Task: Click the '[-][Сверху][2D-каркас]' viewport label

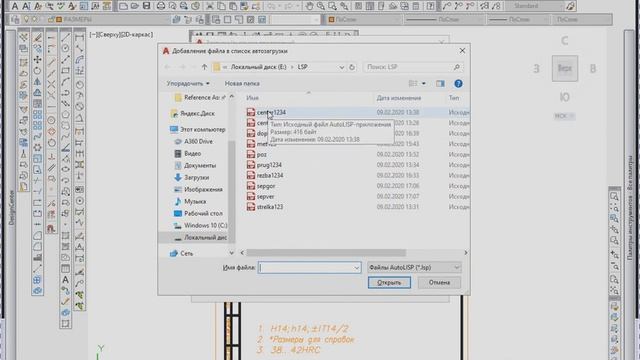Action: coord(121,35)
